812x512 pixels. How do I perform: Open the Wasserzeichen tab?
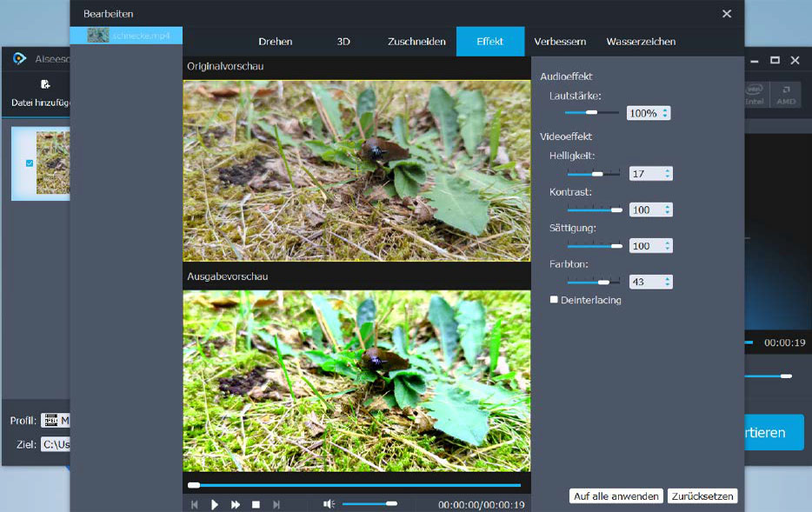[x=641, y=42]
